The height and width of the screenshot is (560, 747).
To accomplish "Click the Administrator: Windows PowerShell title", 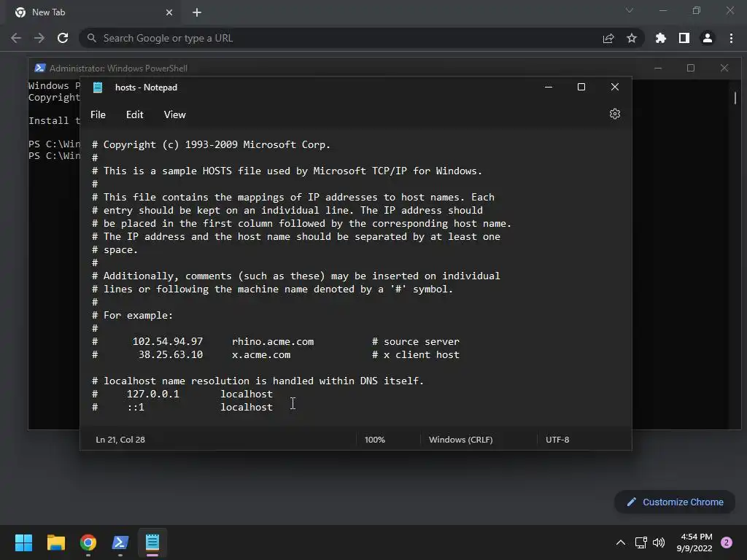I will point(118,68).
